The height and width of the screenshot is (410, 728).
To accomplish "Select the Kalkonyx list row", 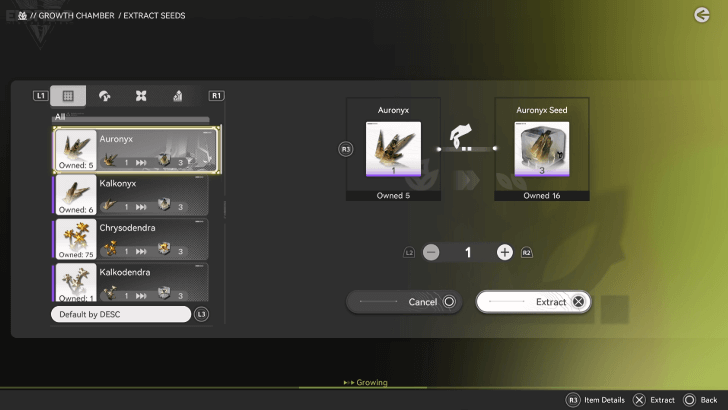I will [x=130, y=195].
